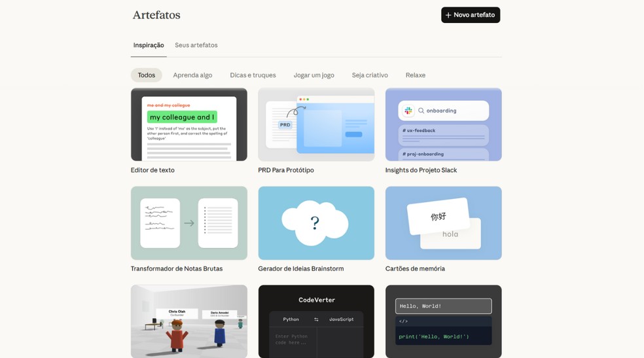Click the arrow between notes pages
Screen dimensions: 644x358
pos(189,223)
